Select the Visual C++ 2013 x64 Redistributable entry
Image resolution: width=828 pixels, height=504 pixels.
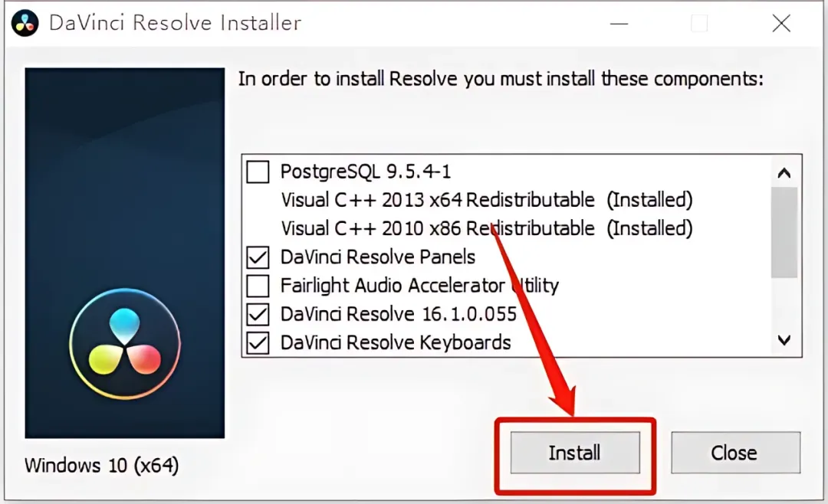[x=486, y=200]
